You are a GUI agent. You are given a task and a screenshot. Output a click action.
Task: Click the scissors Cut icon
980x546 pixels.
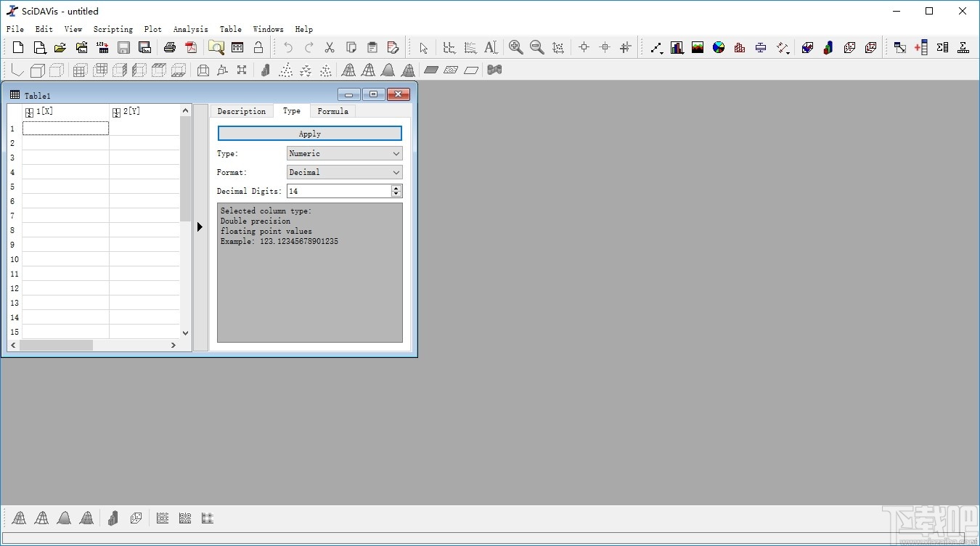tap(330, 48)
